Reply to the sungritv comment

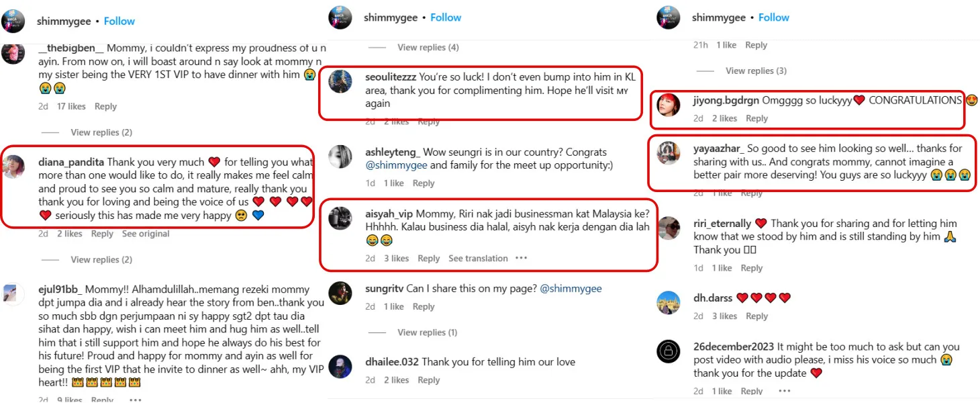click(x=424, y=306)
